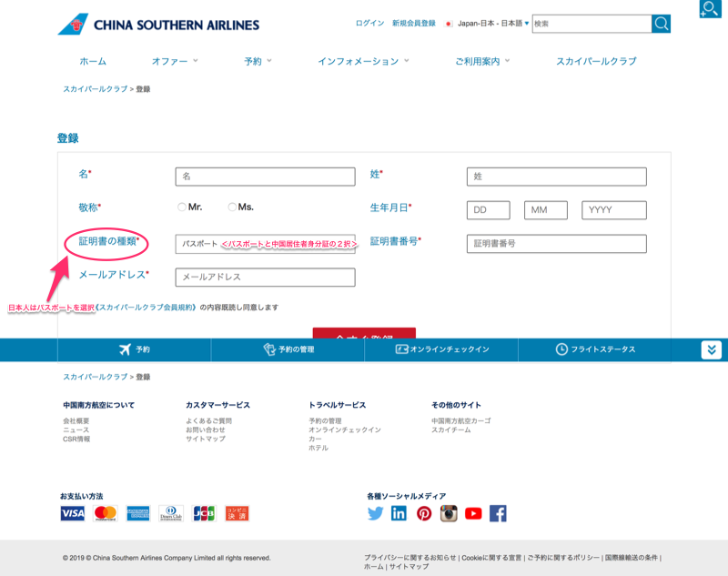Open お問い合わせ footer link
Screen dimensions: 728x576
[206, 429]
